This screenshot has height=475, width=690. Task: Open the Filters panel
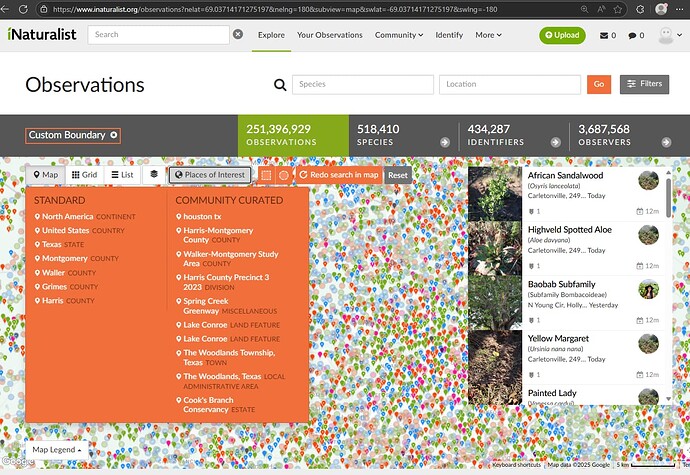(644, 84)
